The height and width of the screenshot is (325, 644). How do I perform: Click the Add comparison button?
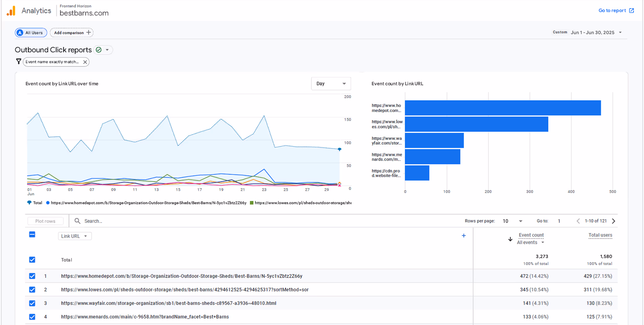tap(72, 32)
